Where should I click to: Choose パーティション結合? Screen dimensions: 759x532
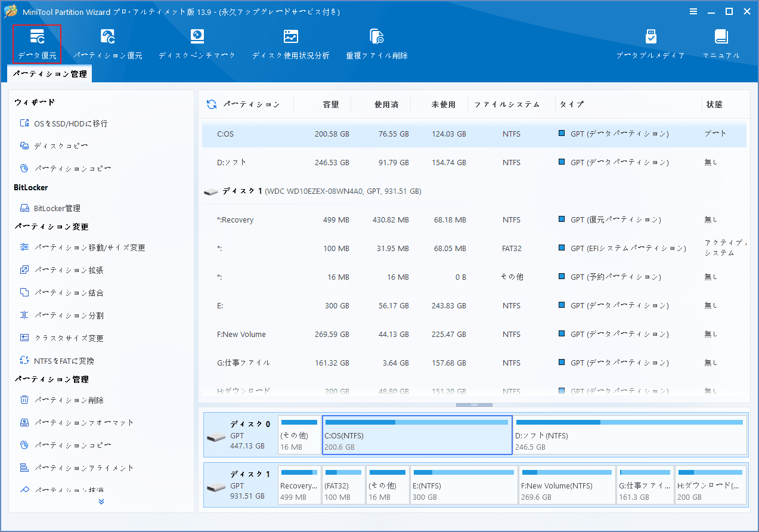pos(61,293)
